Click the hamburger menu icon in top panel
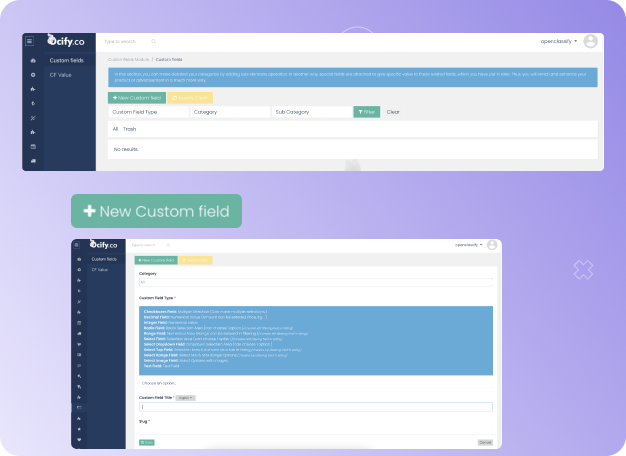 (30, 41)
